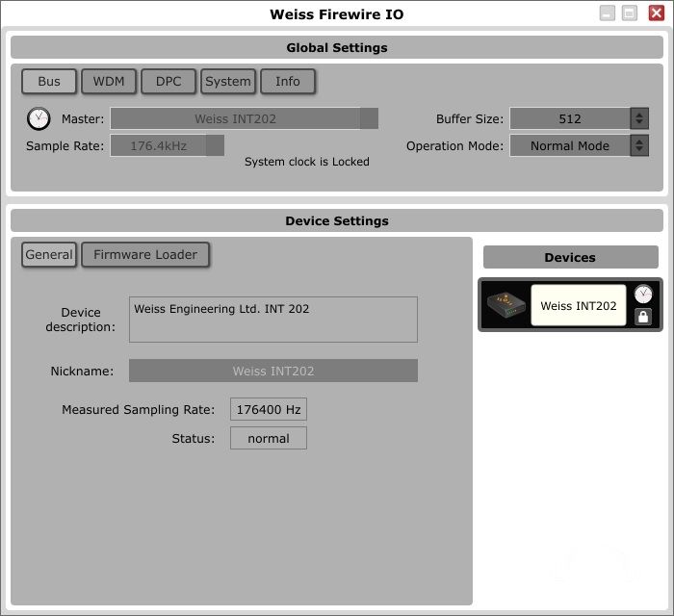Click the Devices panel header
The width and height of the screenshot is (674, 616).
pos(570,257)
